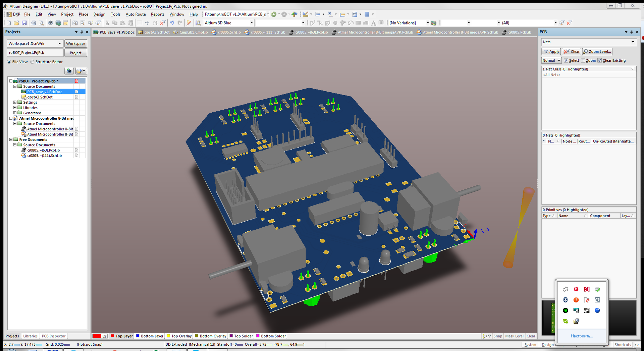Click the green back navigation arrow
The width and height of the screenshot is (644, 351).
coord(274,14)
